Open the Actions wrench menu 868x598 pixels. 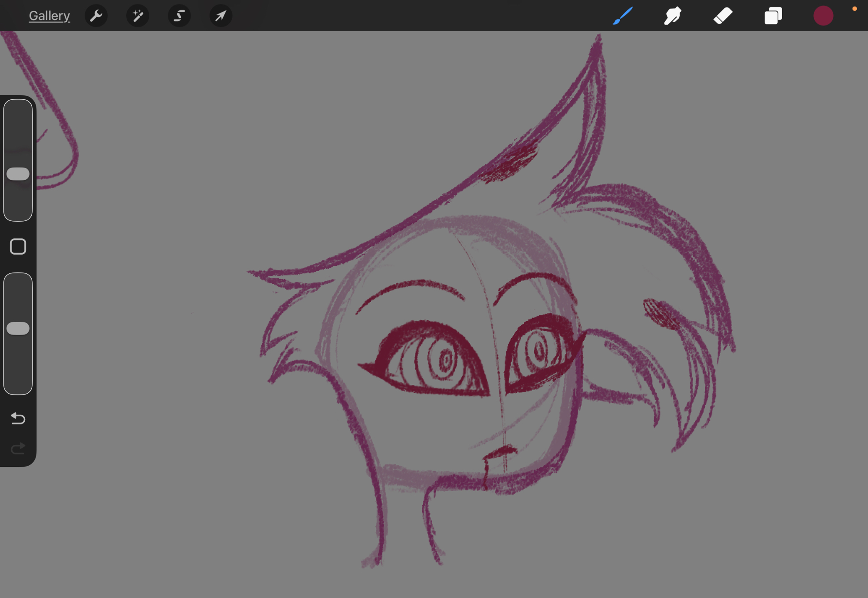point(96,16)
